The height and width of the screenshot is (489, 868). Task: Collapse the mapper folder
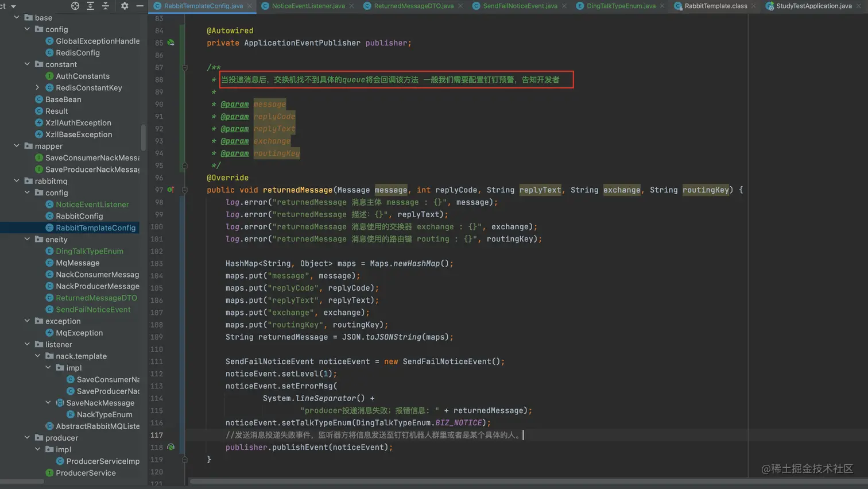click(x=17, y=146)
